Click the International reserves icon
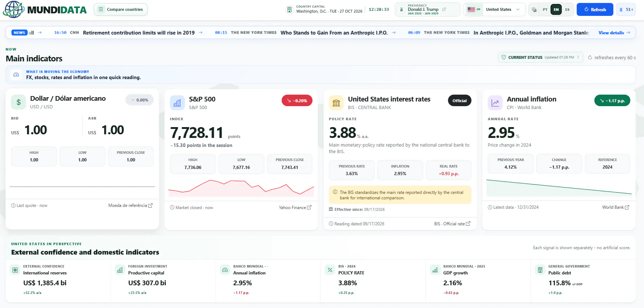 click(x=15, y=270)
